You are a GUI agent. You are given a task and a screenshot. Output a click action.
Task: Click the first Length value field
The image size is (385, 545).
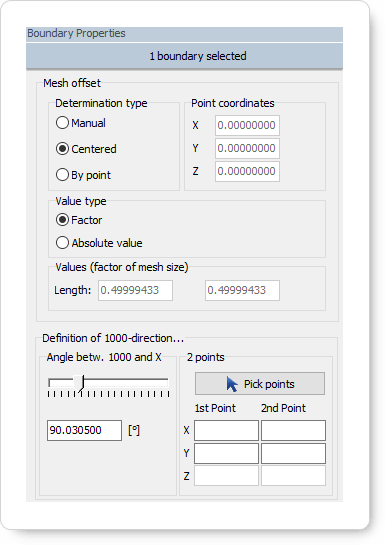(x=135, y=291)
